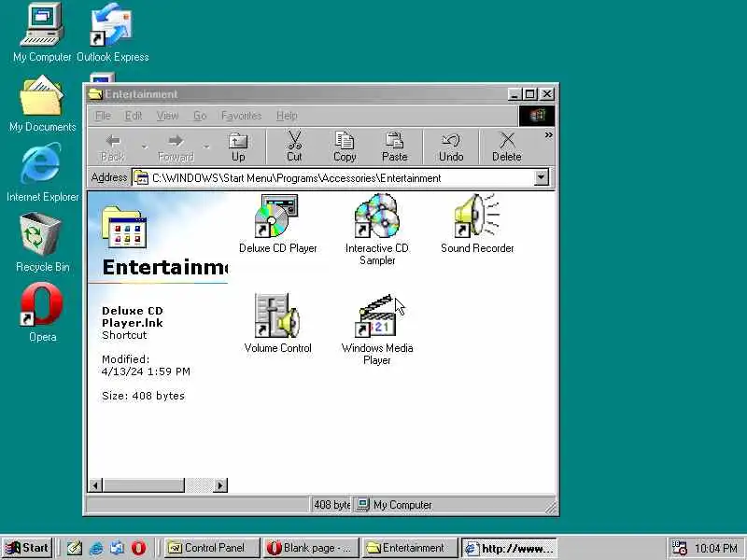Open the Start menu
This screenshot has height=560, width=747.
(x=27, y=548)
